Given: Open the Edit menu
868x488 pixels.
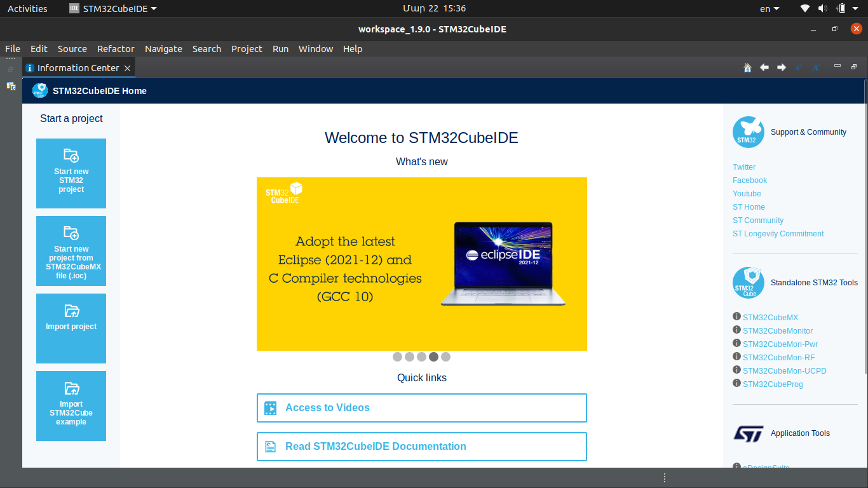Looking at the screenshot, I should (x=39, y=49).
